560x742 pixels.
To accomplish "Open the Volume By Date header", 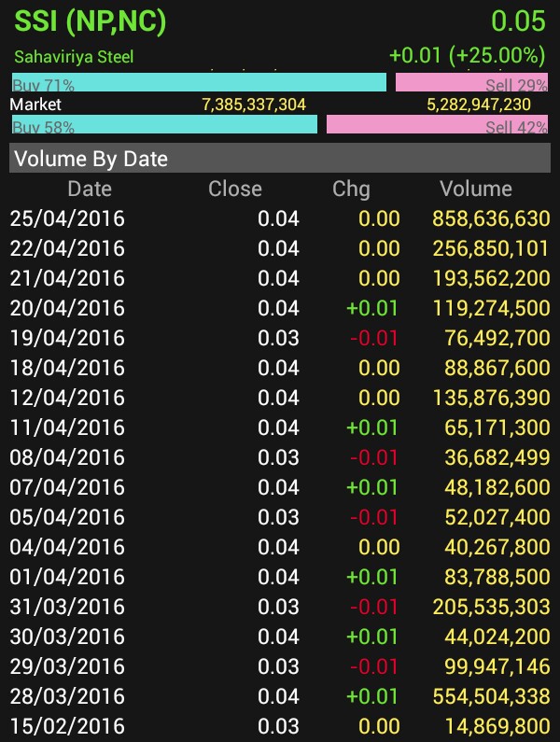I will [280, 158].
